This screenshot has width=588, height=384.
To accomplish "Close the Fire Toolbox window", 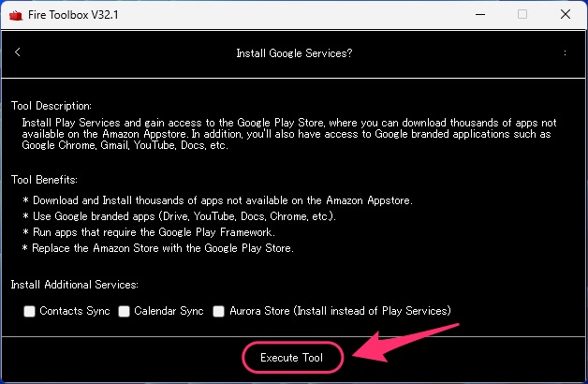I will pyautogui.click(x=566, y=14).
